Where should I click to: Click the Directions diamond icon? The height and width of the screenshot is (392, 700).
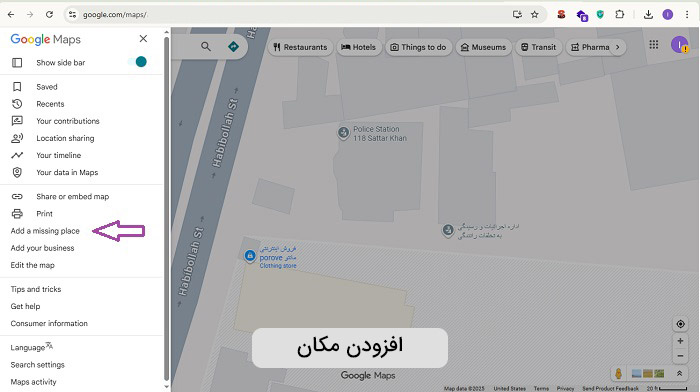point(233,46)
